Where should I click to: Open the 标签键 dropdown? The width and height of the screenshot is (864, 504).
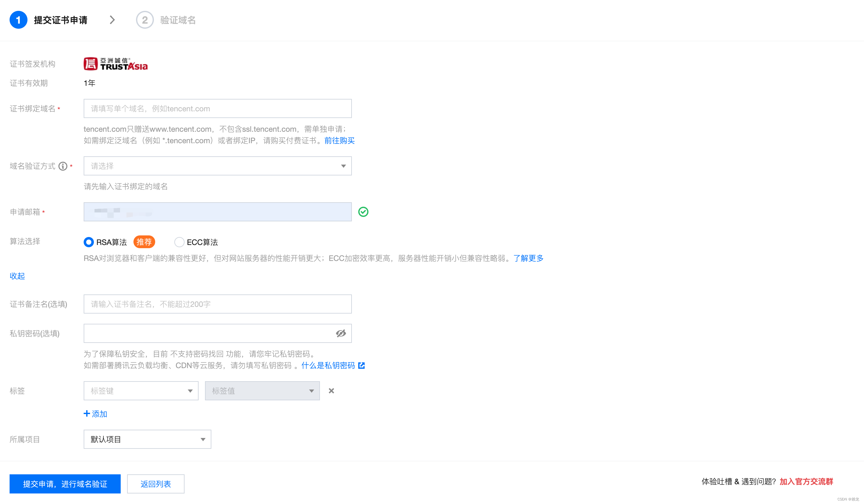pyautogui.click(x=141, y=390)
